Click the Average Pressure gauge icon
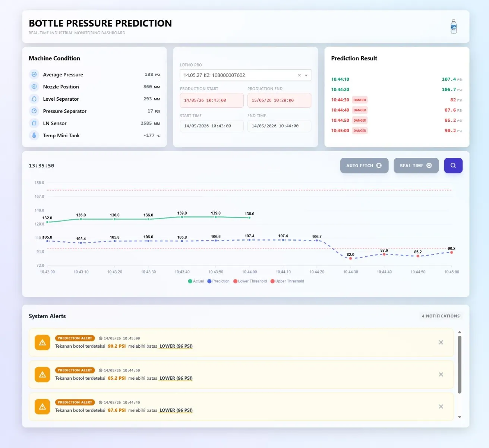 [x=34, y=74]
